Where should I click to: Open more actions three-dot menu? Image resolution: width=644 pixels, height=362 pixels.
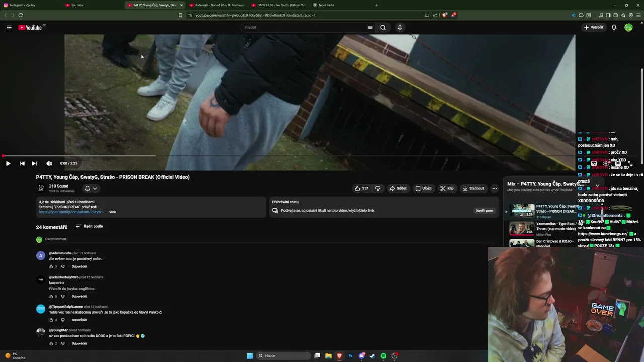click(x=495, y=188)
